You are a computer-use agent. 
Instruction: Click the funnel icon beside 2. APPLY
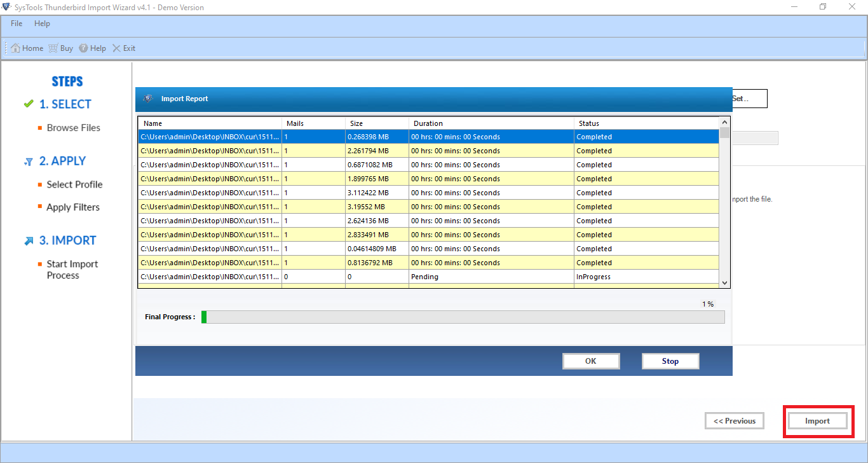(29, 162)
